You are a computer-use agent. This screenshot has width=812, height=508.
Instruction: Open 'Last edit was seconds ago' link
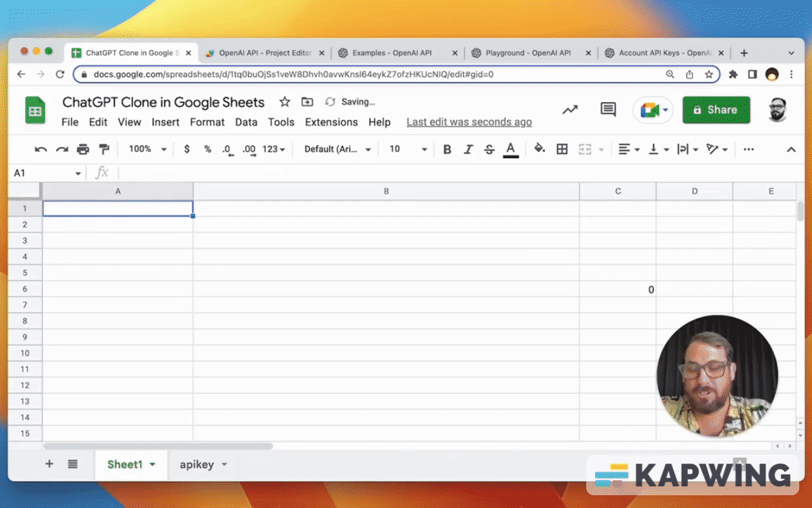(x=469, y=122)
